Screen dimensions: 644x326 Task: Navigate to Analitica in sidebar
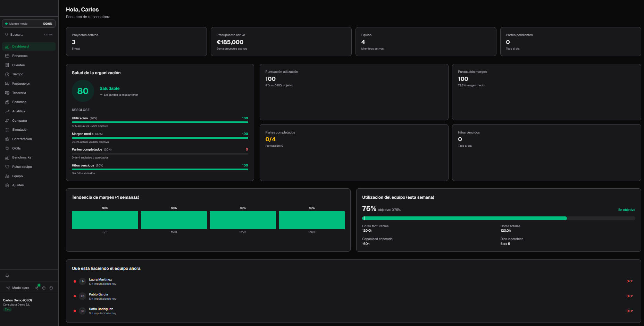pos(19,111)
